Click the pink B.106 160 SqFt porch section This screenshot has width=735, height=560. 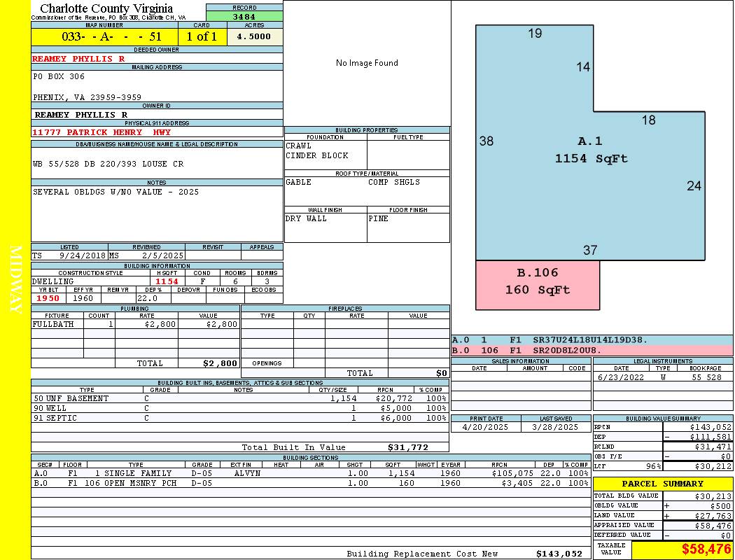pyautogui.click(x=538, y=285)
